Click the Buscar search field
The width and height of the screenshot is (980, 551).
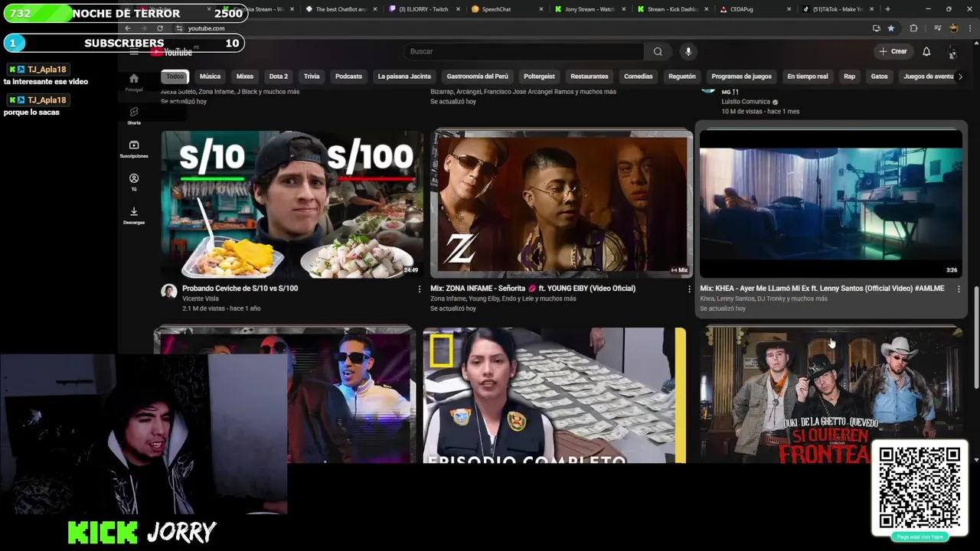click(524, 51)
